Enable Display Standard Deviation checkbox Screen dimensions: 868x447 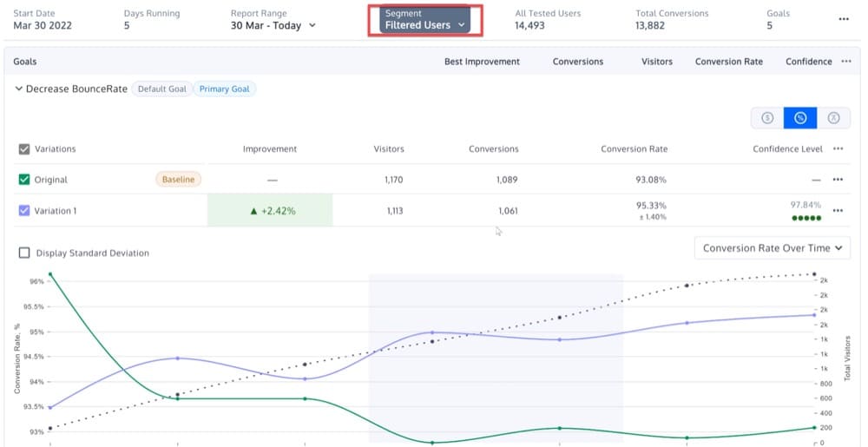24,253
